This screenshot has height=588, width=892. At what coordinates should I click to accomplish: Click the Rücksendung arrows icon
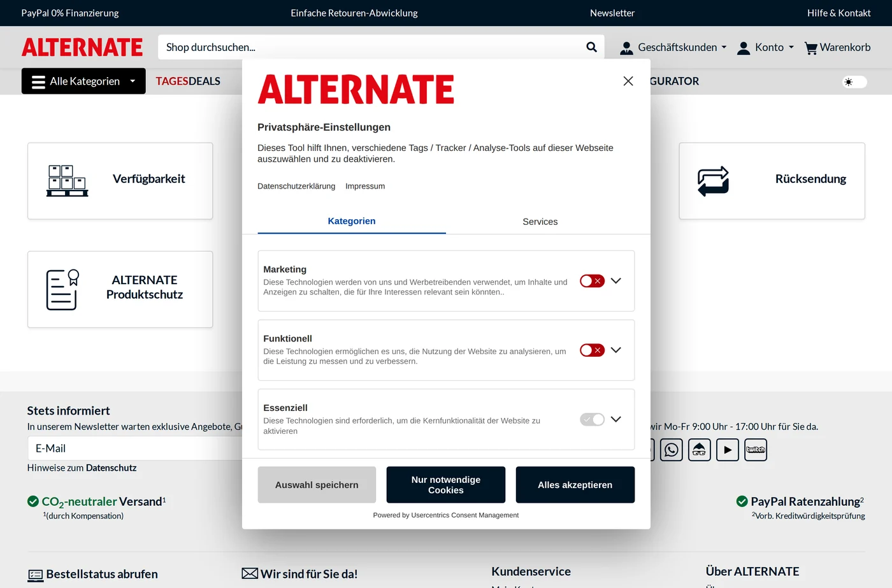coord(713,181)
